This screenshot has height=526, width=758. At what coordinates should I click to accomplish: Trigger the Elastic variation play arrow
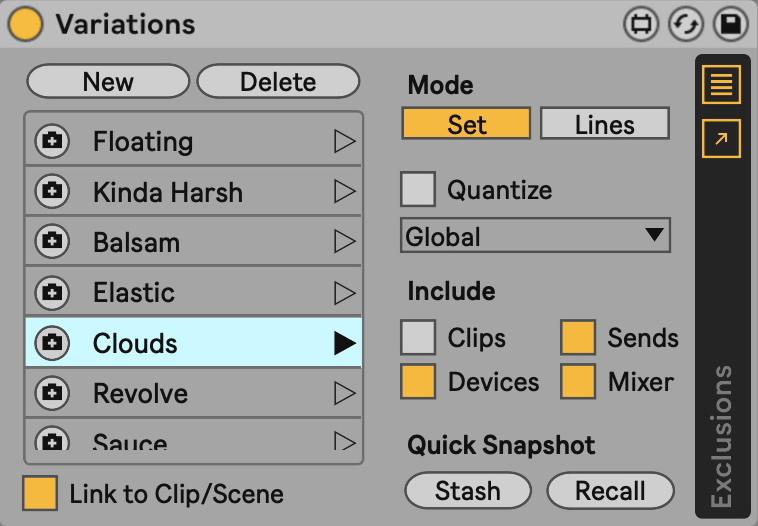click(344, 293)
